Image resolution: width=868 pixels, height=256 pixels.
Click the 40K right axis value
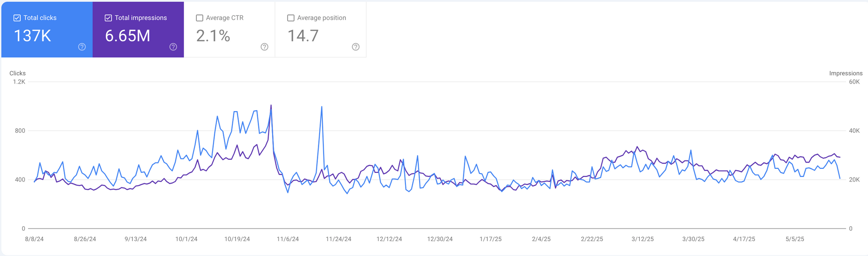tap(854, 130)
